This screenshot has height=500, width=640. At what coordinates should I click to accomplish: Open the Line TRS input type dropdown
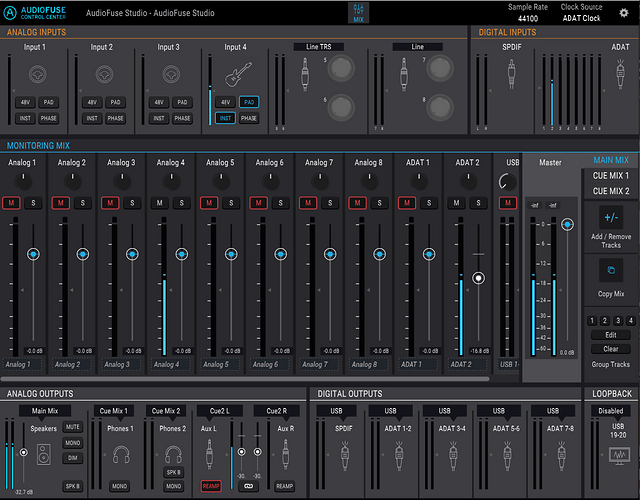[x=319, y=47]
